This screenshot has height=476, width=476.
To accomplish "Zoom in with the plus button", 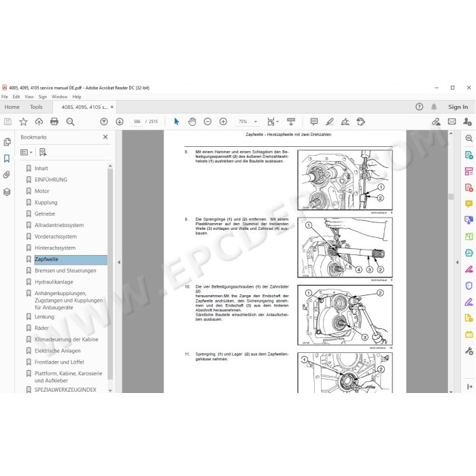I will pyautogui.click(x=223, y=122).
